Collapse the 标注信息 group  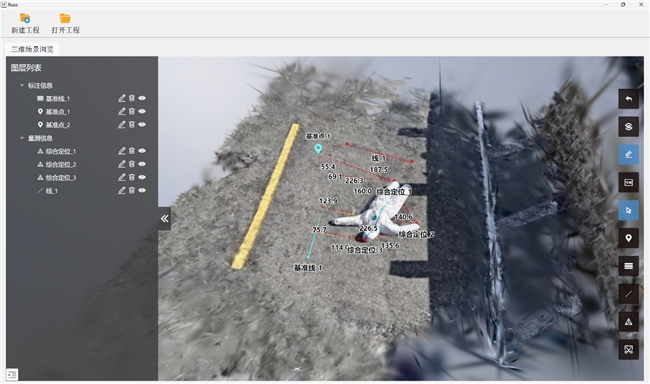pos(22,85)
